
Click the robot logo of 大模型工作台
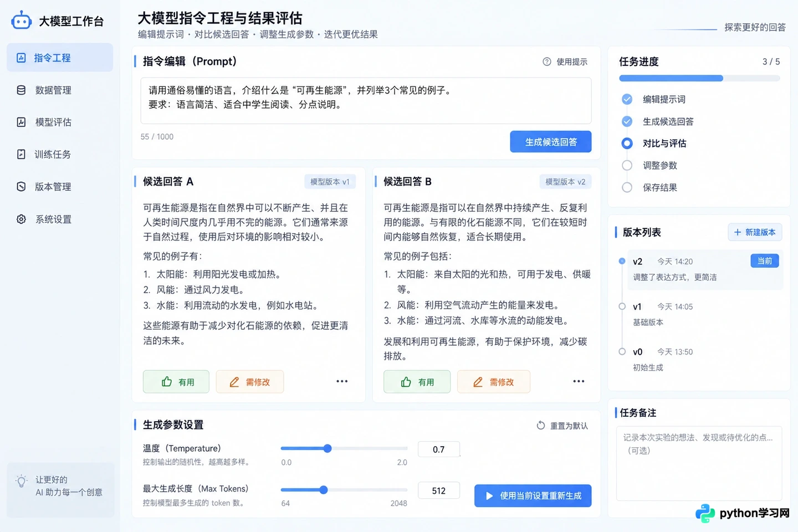(22, 21)
